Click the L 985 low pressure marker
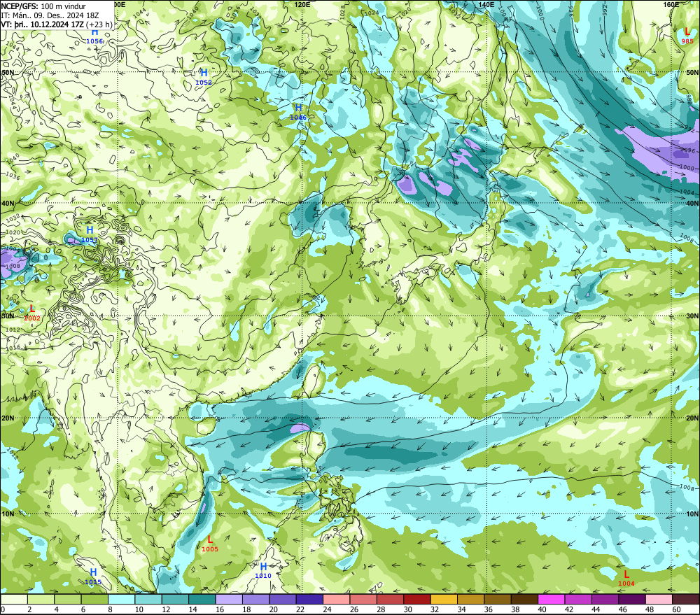The width and height of the screenshot is (700, 615). pyautogui.click(x=687, y=35)
